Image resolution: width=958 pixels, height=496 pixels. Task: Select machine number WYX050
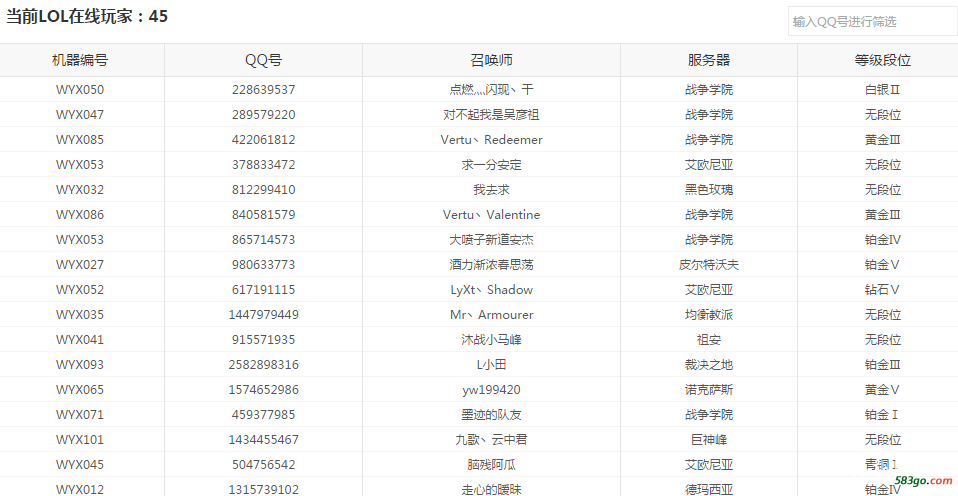(80, 90)
